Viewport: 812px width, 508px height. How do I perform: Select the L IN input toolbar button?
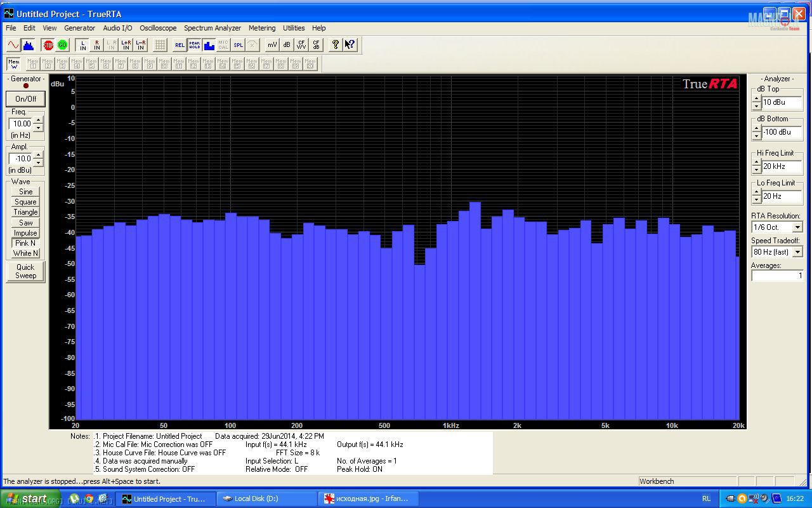coord(82,45)
